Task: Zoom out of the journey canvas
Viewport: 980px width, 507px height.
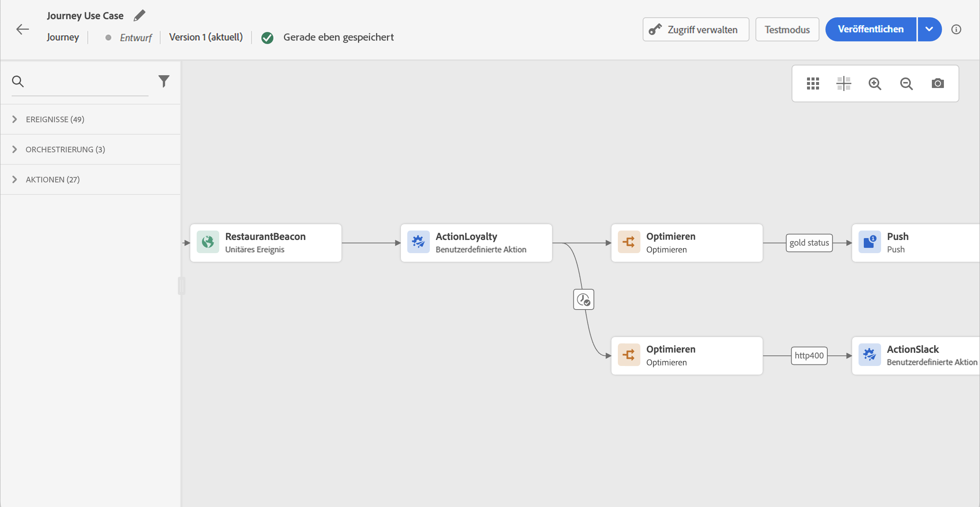Action: click(906, 83)
